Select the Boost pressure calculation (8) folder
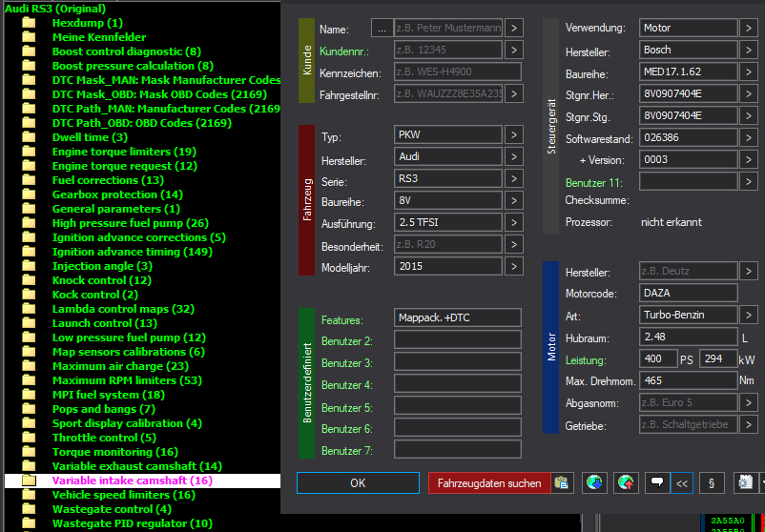 133,66
